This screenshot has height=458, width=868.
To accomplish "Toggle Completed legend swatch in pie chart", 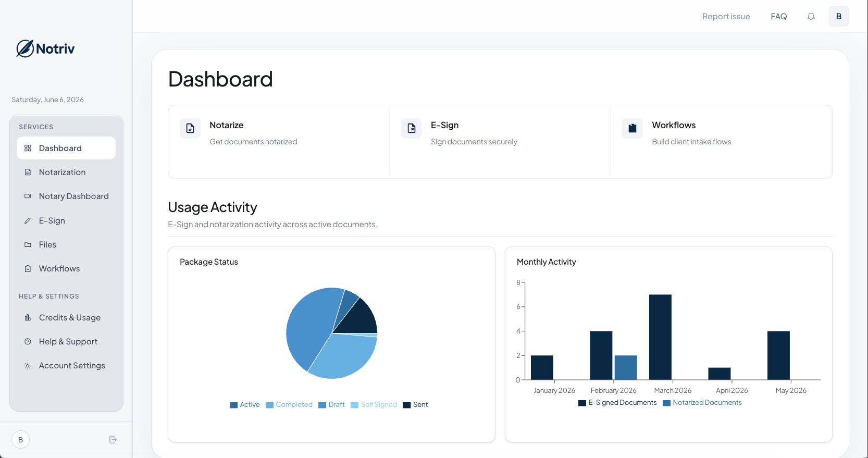I will (x=269, y=405).
